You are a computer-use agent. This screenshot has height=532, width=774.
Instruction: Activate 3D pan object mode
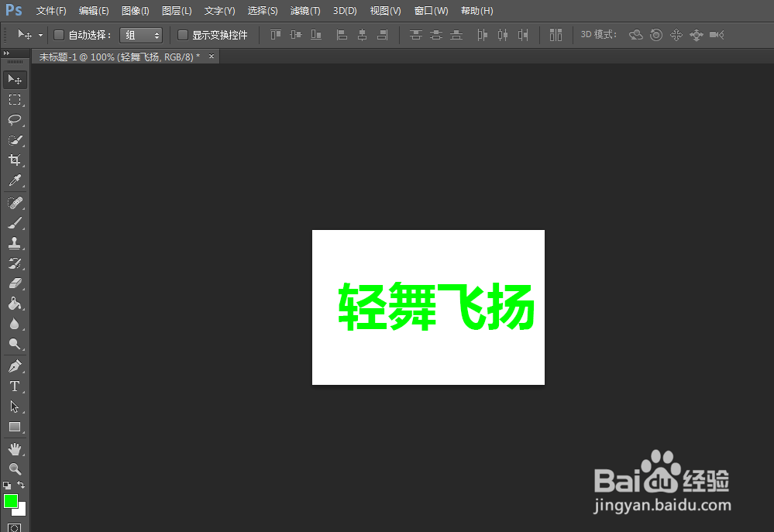(x=676, y=35)
